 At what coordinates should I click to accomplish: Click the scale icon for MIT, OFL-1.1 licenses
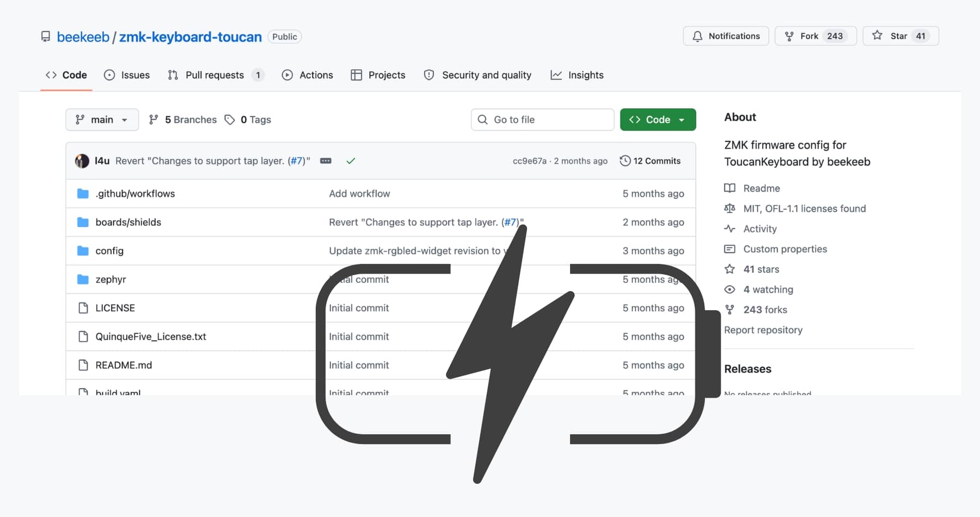(730, 208)
